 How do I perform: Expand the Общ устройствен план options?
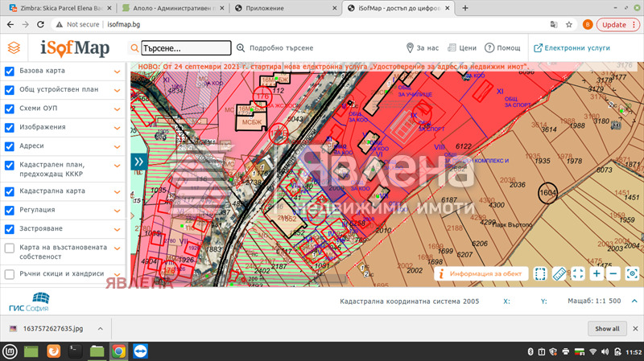(117, 90)
